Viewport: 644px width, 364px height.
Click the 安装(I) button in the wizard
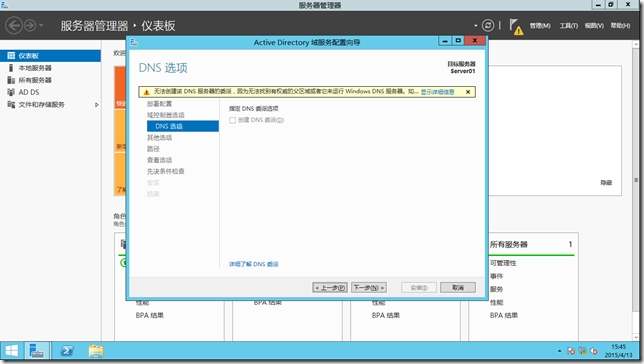tap(419, 288)
